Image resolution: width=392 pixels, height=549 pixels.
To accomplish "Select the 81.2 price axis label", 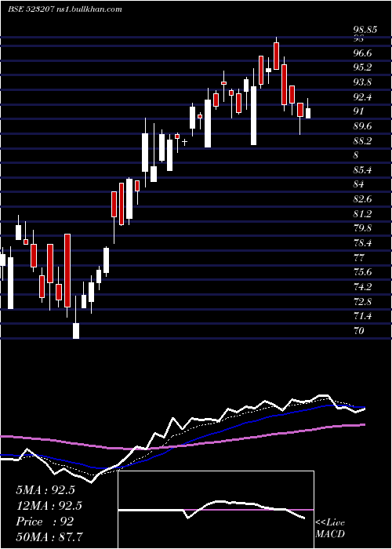I will click(362, 213).
